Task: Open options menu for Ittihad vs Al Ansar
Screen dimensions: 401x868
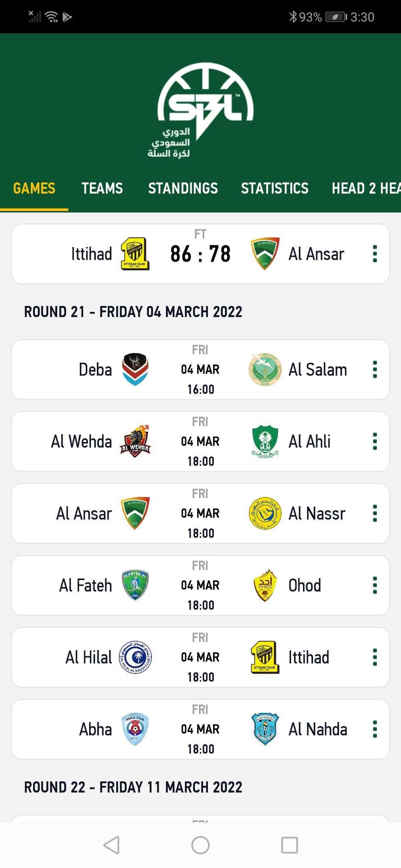Action: pyautogui.click(x=375, y=254)
